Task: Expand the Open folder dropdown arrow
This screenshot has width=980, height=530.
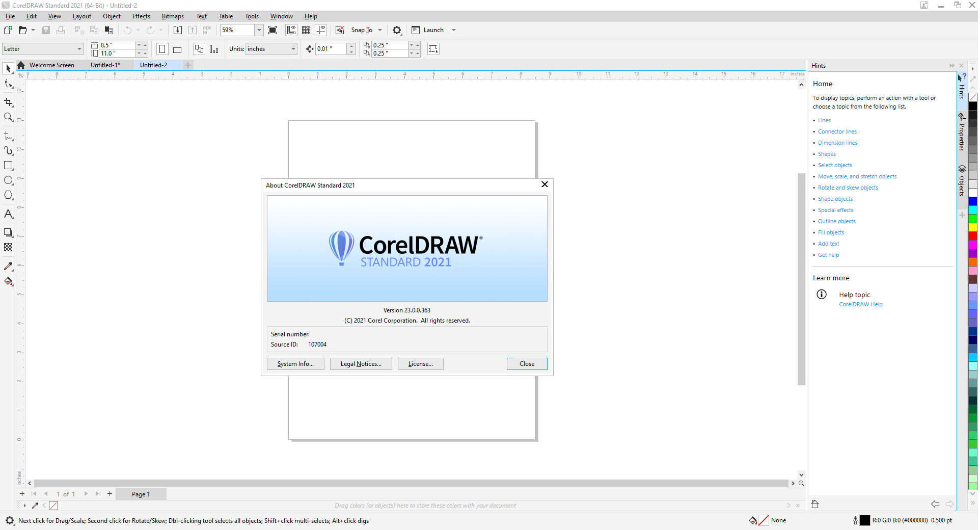Action: click(33, 30)
